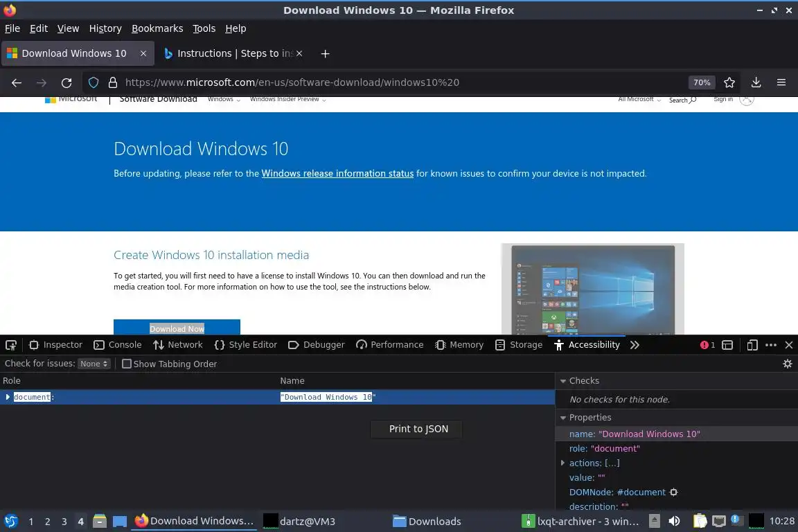Expand the All Microsoft dropdown
This screenshot has height=532, width=798.
pos(639,99)
